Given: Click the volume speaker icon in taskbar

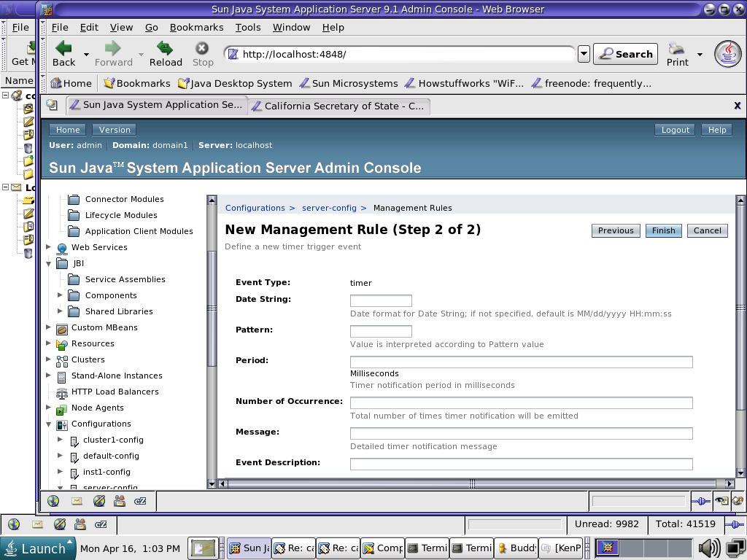Looking at the screenshot, I should (x=708, y=548).
